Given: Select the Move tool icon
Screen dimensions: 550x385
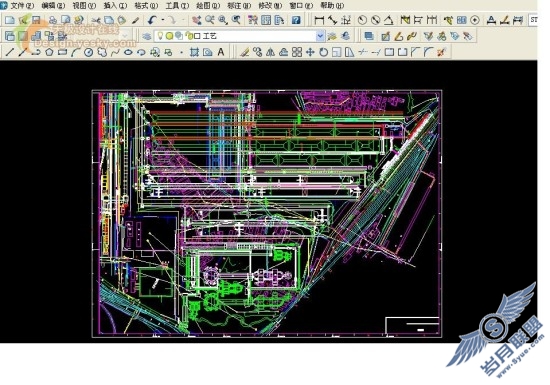Looking at the screenshot, I should tap(310, 53).
